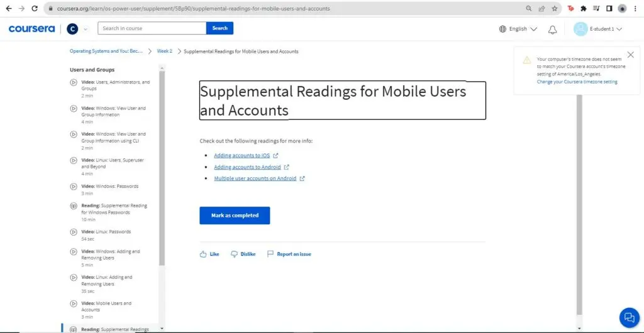644x333 pixels.
Task: Click the Users and Groups sidebar heading
Action: pyautogui.click(x=92, y=70)
